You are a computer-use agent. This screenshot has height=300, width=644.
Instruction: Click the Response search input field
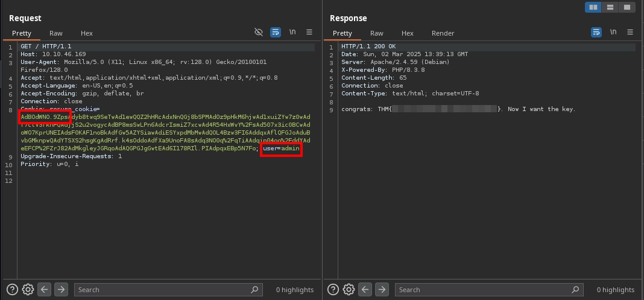point(482,290)
